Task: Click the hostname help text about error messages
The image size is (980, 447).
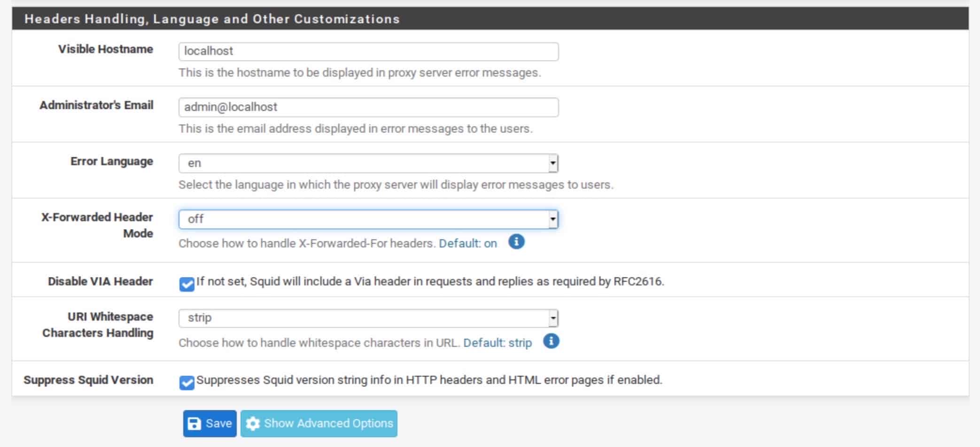Action: [360, 73]
